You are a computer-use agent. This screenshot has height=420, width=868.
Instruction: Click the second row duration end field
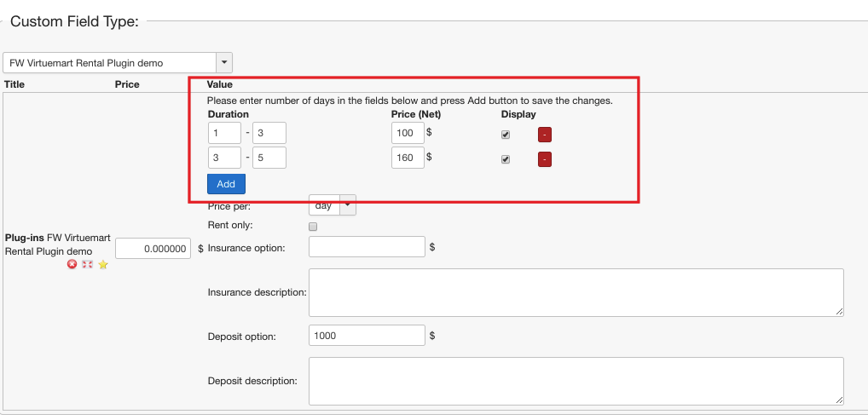tap(269, 158)
